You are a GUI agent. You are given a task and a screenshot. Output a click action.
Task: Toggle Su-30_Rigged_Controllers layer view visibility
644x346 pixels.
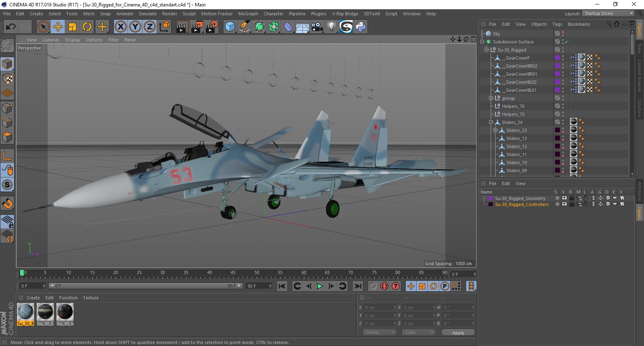click(564, 204)
